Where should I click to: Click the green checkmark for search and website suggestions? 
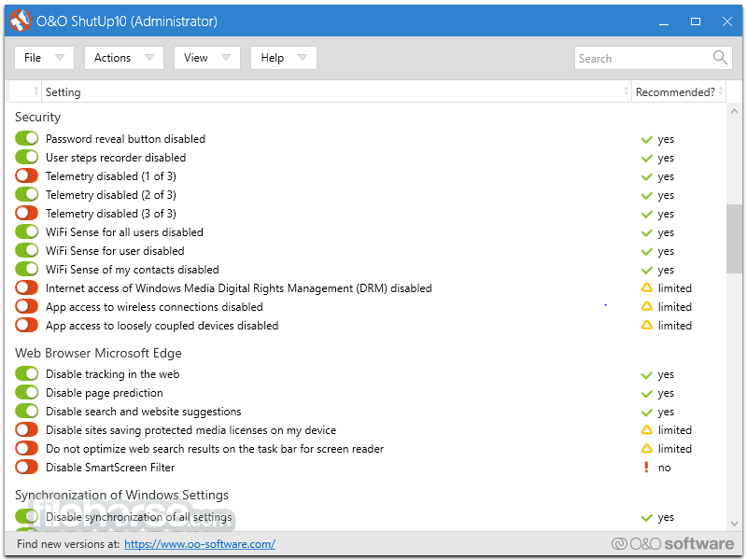coord(646,413)
